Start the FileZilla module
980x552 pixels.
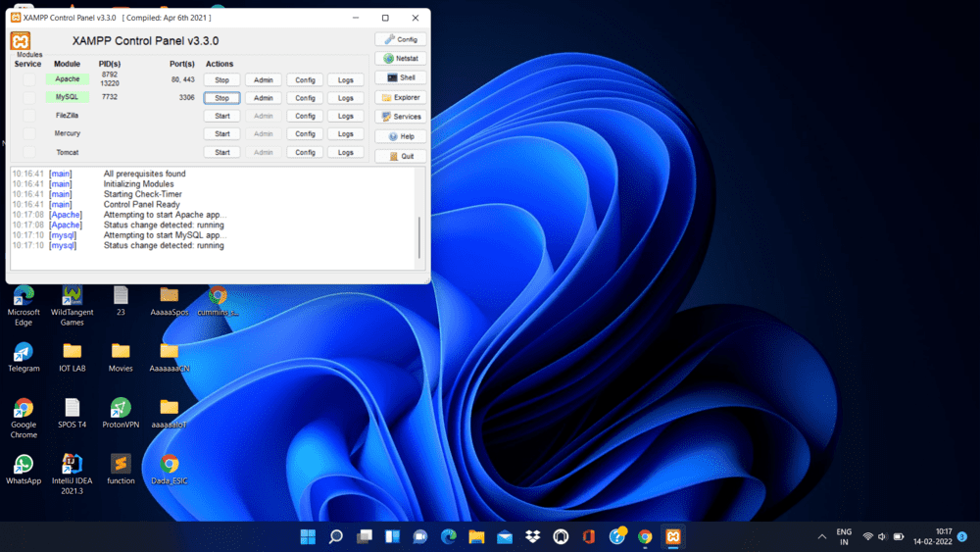[221, 116]
